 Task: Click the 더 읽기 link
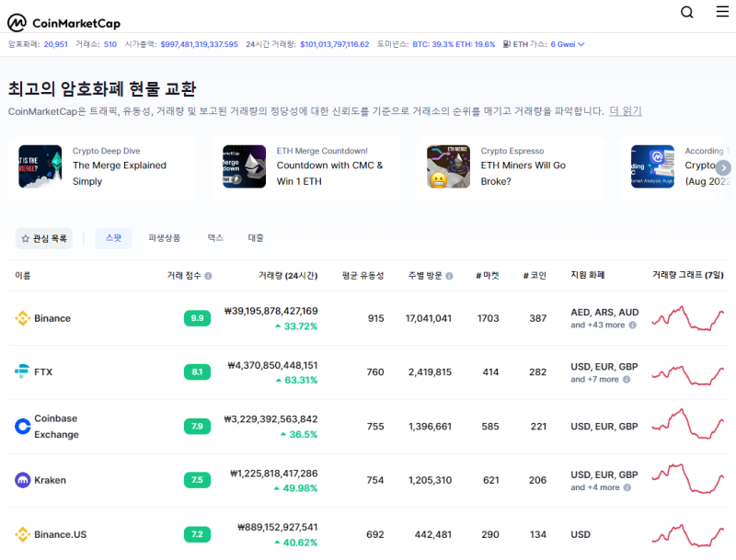pyautogui.click(x=626, y=111)
